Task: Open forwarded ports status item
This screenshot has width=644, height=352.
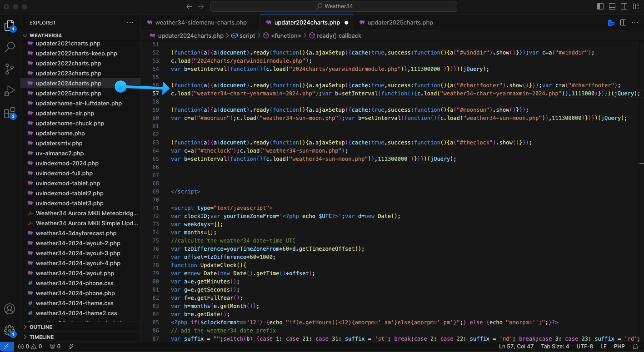Action: point(55,347)
